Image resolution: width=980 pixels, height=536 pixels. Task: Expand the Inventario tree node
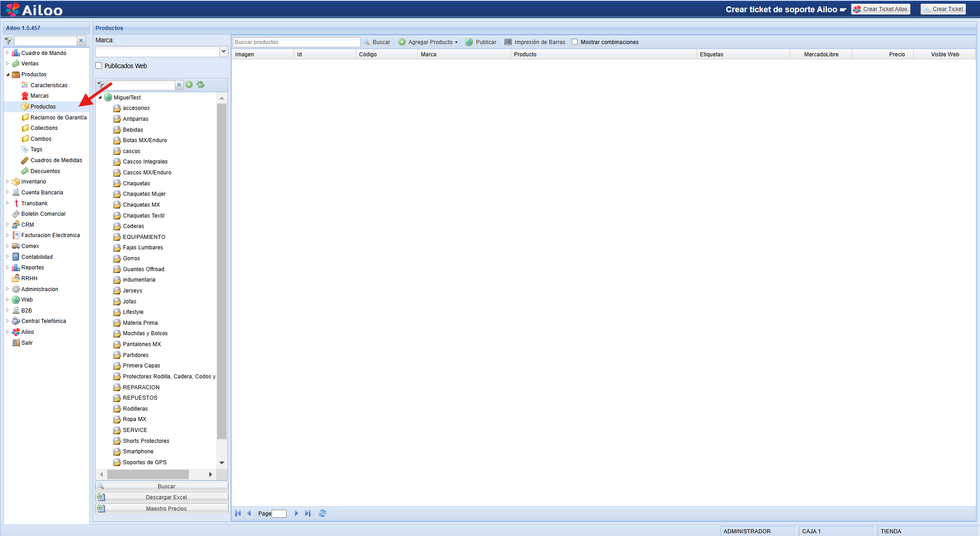click(7, 182)
